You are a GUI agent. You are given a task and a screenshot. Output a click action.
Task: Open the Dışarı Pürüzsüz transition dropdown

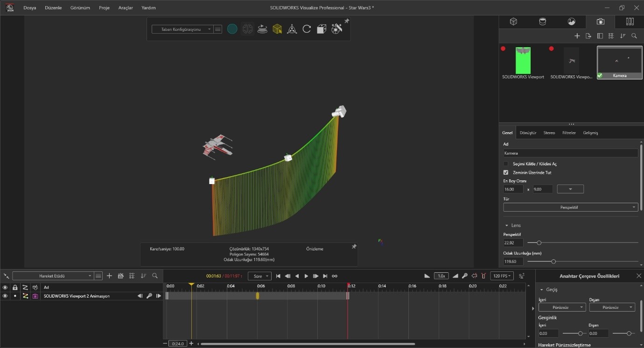[x=612, y=307]
